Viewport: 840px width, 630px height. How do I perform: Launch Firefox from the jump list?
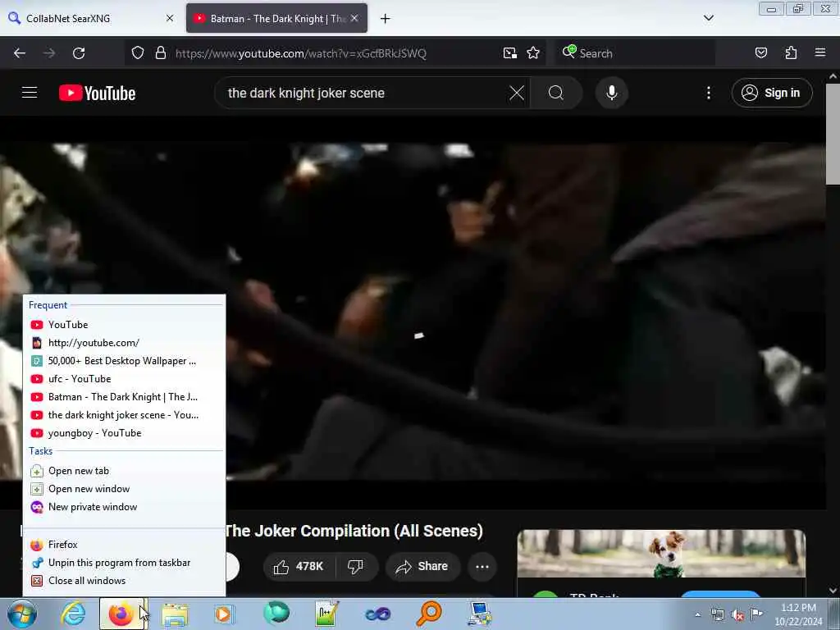[x=126, y=545]
